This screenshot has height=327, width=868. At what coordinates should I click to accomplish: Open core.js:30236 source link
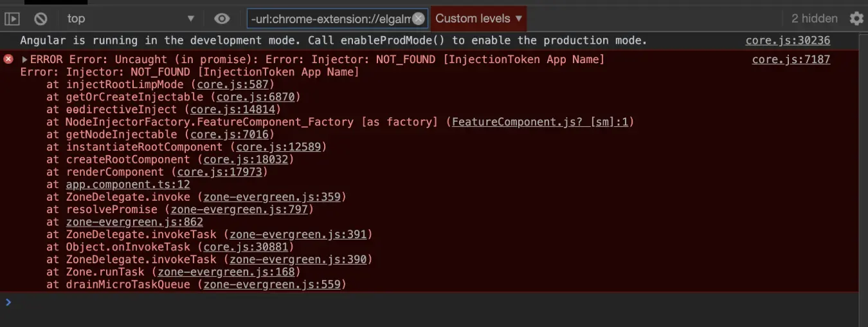[788, 41]
